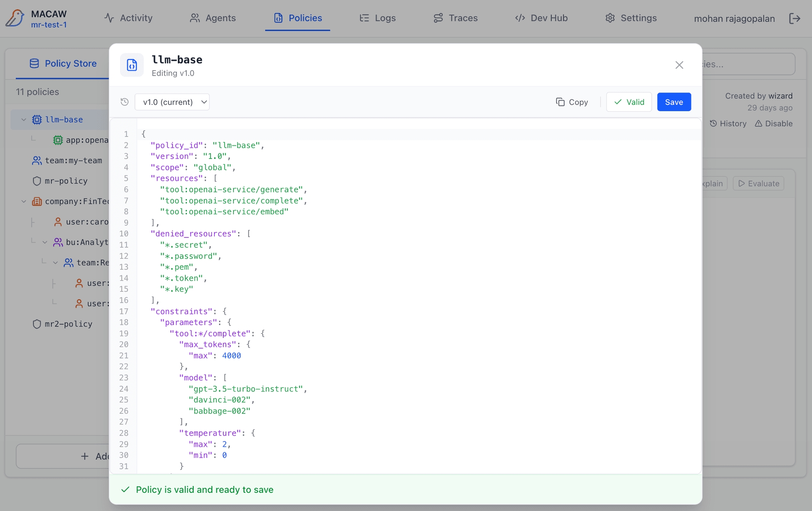The width and height of the screenshot is (812, 511).
Task: Collapse the bu:Analytics tree chevron
Action: coord(45,242)
